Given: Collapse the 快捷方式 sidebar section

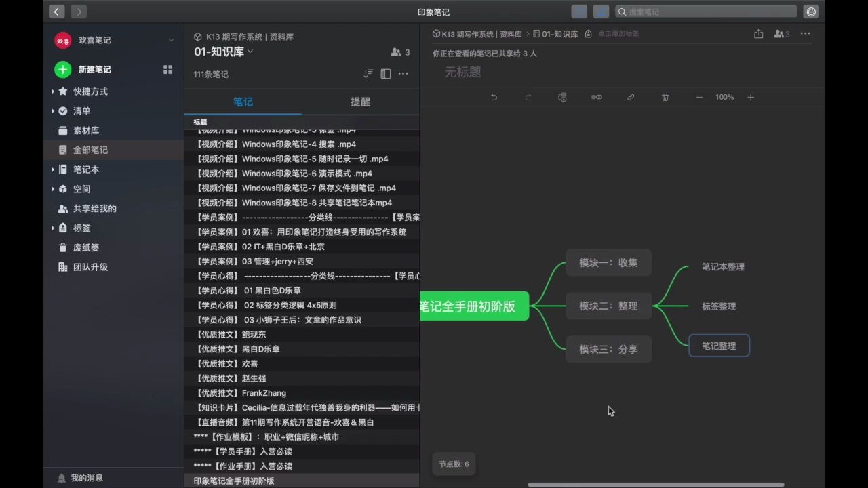Looking at the screenshot, I should click(54, 91).
